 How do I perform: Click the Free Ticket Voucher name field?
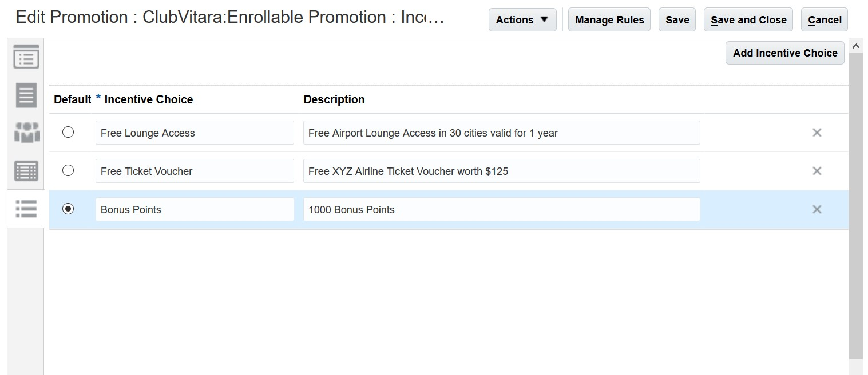[195, 171]
